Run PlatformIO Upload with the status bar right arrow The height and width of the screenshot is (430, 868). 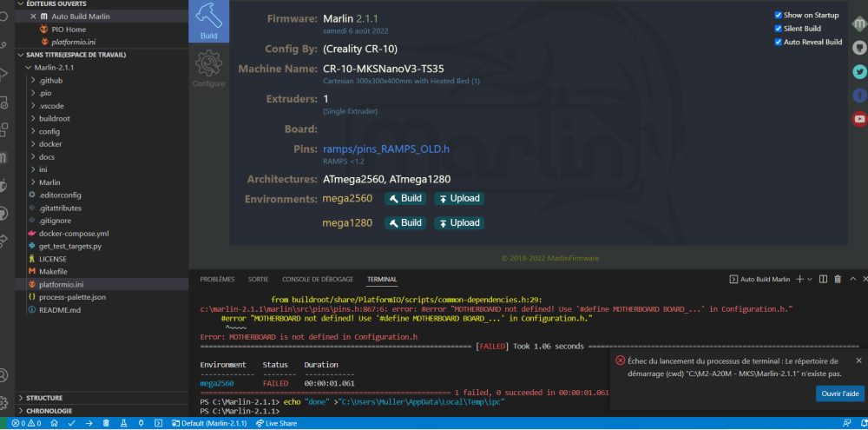pyautogui.click(x=89, y=423)
